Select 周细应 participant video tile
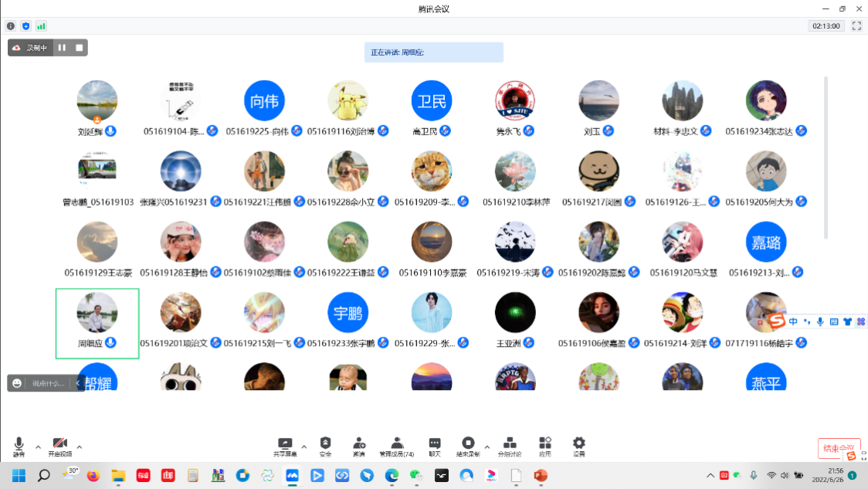 coord(97,322)
